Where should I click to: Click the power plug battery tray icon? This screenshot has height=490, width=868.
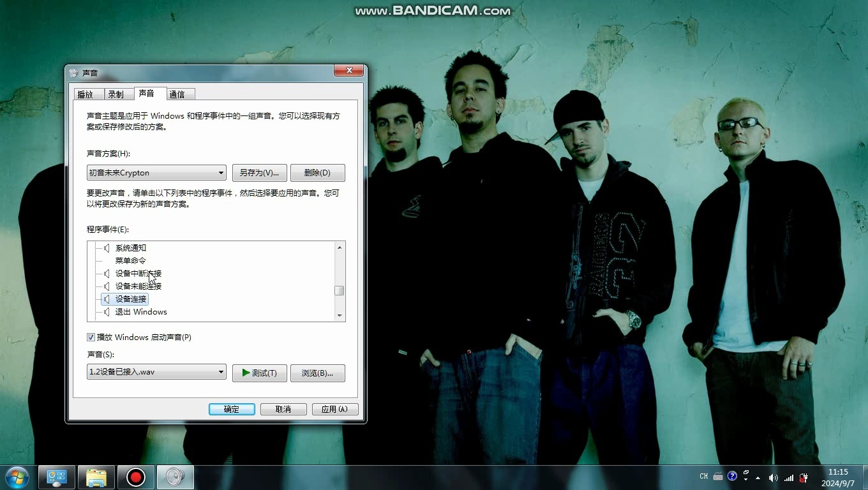[x=804, y=477]
